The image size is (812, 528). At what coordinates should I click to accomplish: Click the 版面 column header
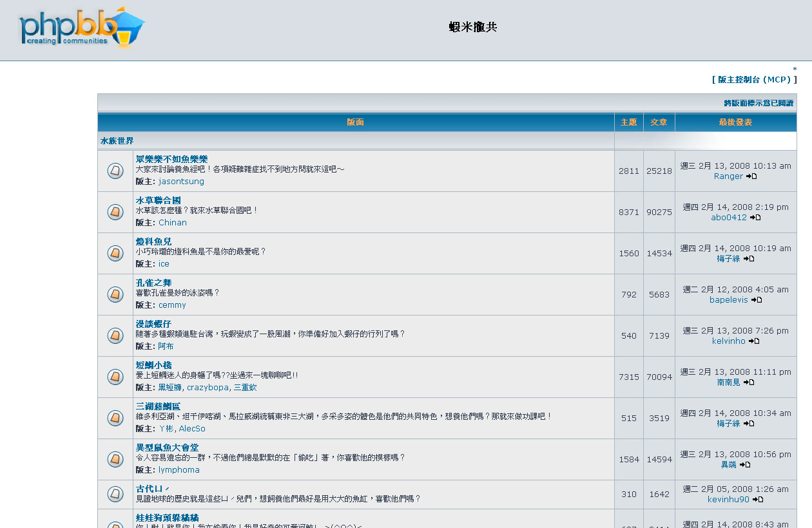356,122
